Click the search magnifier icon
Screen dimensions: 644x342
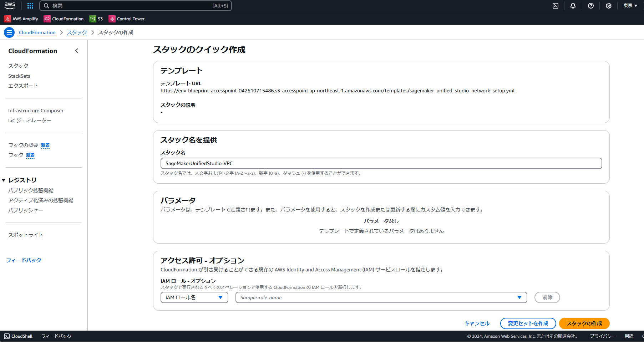tap(46, 6)
